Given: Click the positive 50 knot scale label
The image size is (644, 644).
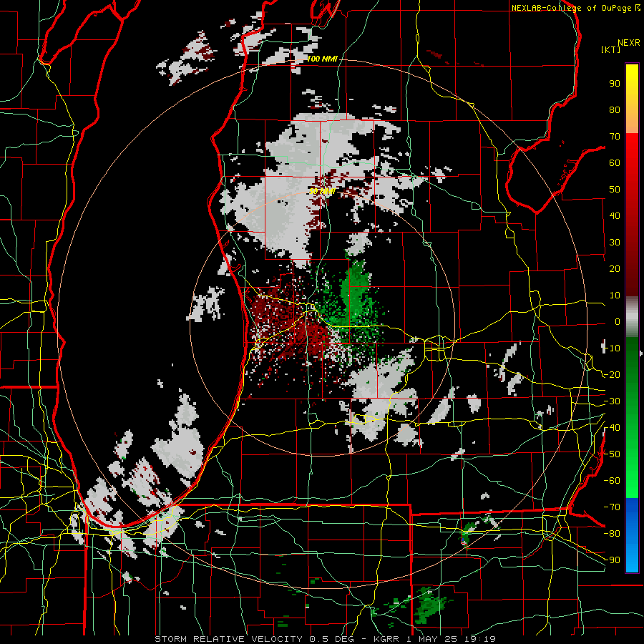Looking at the screenshot, I should tap(615, 190).
